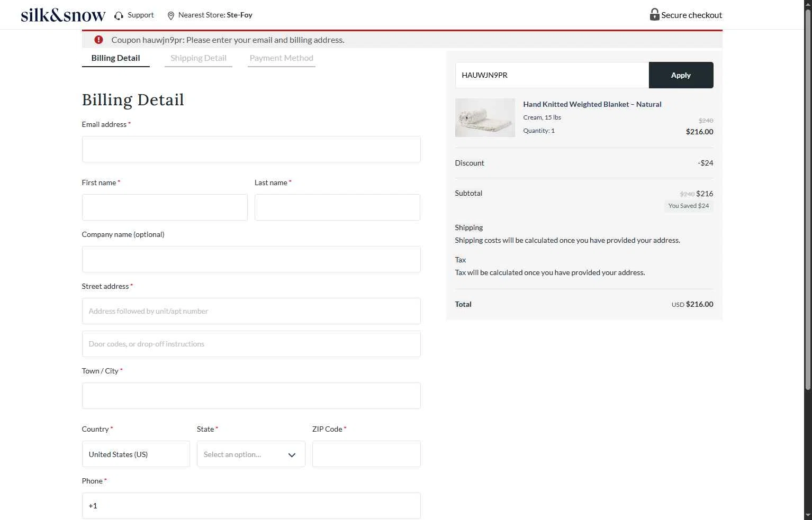Focus the Company name field

251,259
